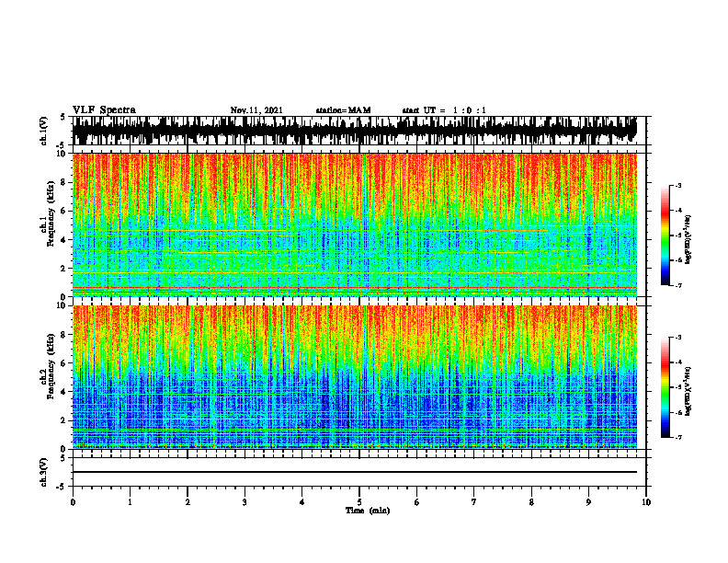Click time-axis tick label "2"
This screenshot has width=728, height=563.
coord(188,502)
